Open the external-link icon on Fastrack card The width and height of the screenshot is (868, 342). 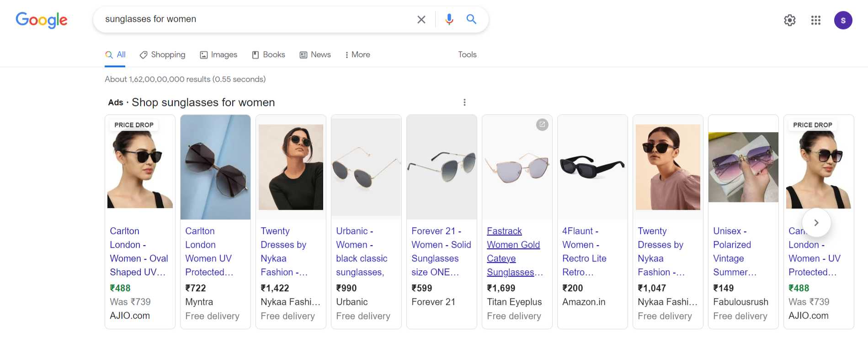coord(542,124)
